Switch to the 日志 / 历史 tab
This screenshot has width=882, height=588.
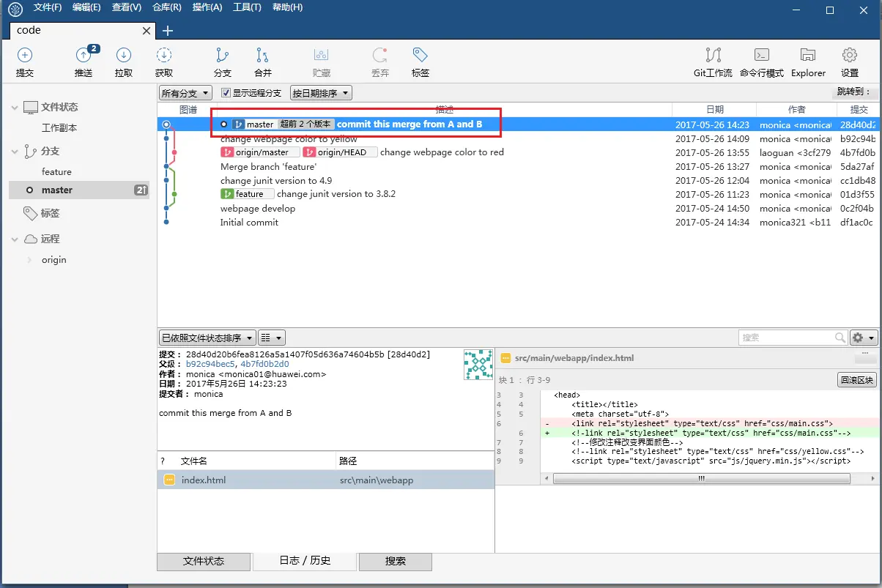pos(305,561)
